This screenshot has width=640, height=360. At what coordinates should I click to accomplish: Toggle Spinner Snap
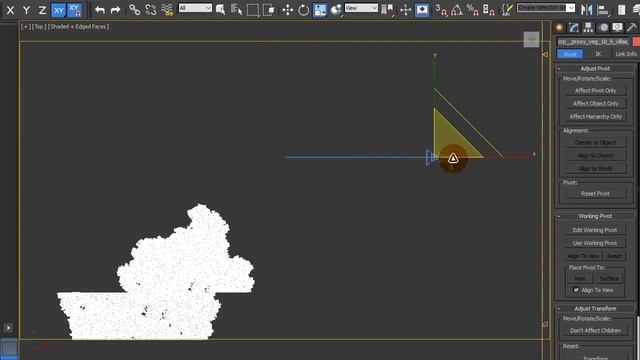pyautogui.click(x=489, y=10)
